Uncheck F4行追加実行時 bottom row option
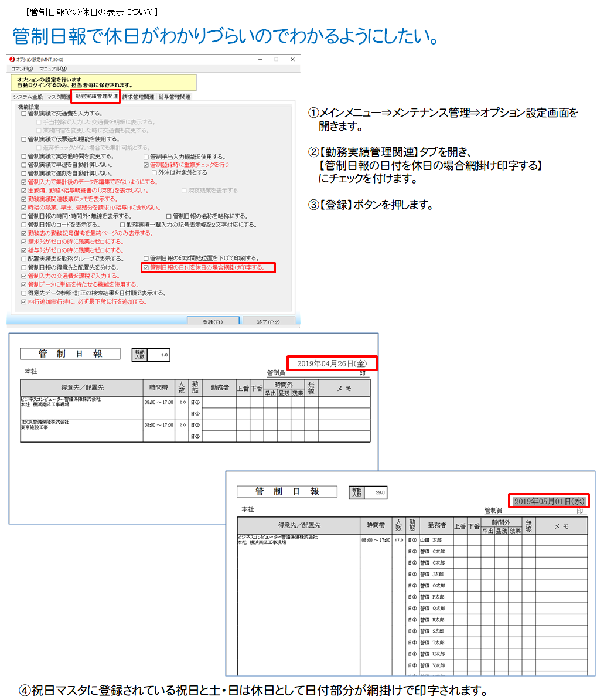Viewport: 597px width, 700px height. click(24, 302)
